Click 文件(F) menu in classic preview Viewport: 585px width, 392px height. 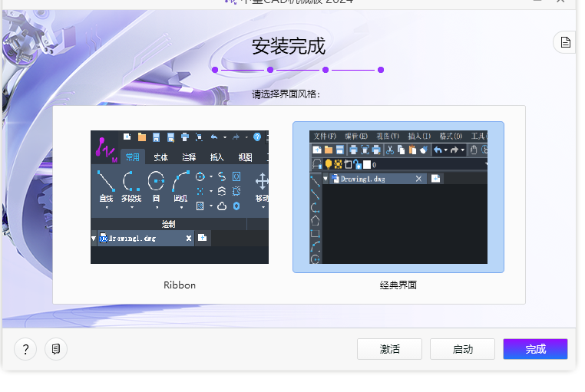pyautogui.click(x=325, y=136)
